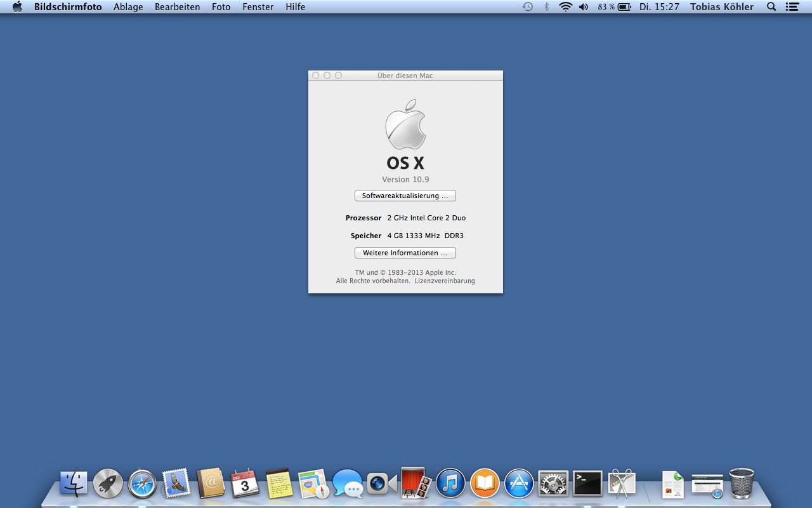
Task: Open the Fenster menu
Action: 258,7
